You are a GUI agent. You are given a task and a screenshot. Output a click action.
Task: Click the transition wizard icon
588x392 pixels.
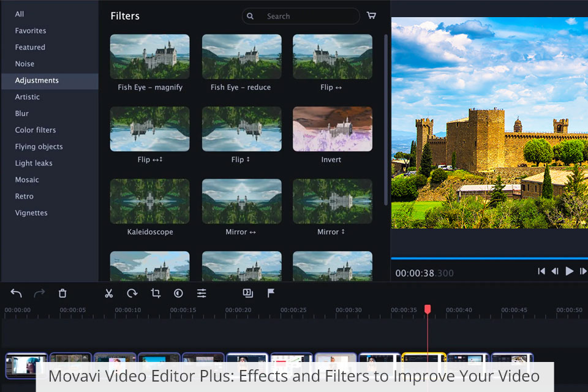click(x=248, y=293)
